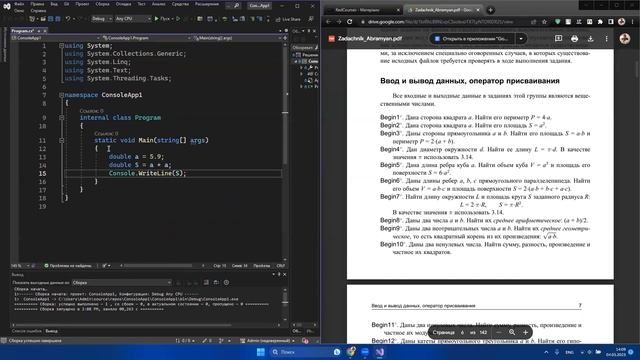Bookmark this page star icon
Screen dimensions: 640x360
[x=544, y=22]
